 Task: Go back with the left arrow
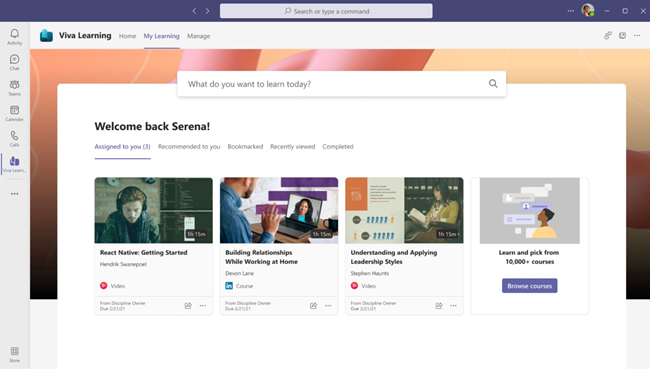coord(194,11)
